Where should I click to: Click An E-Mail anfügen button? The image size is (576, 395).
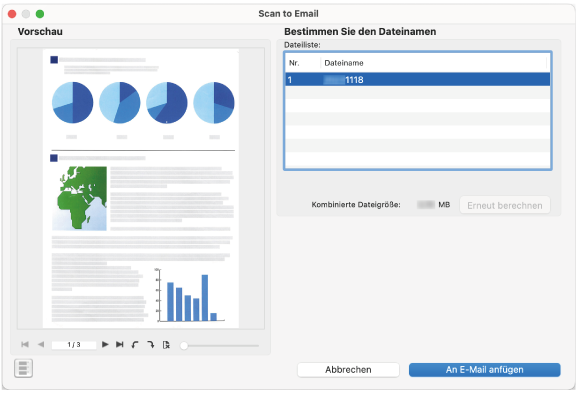(485, 370)
